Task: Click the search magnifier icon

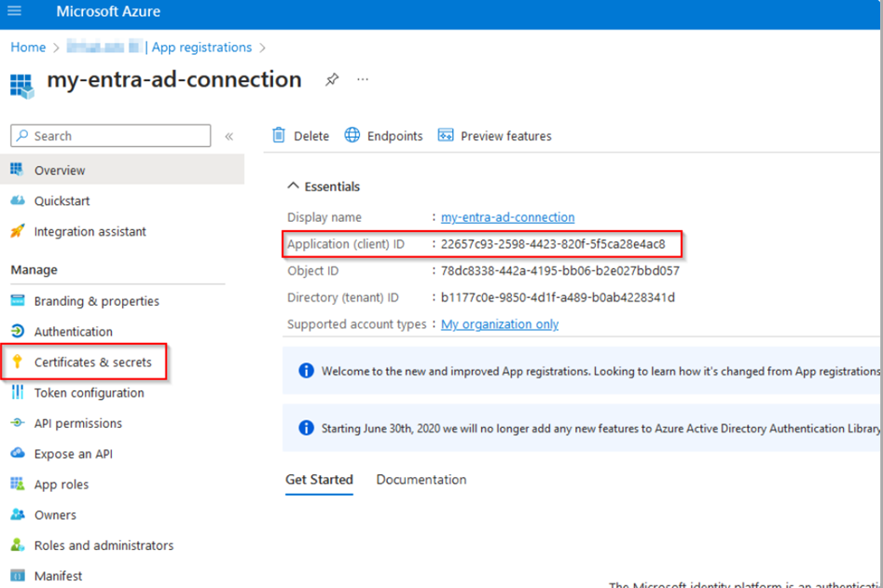Action: point(22,136)
